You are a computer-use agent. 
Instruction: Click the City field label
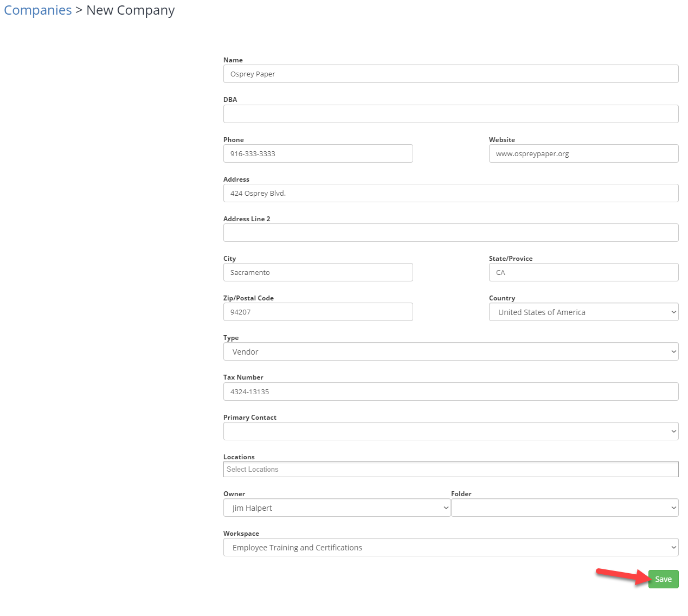pyautogui.click(x=230, y=259)
